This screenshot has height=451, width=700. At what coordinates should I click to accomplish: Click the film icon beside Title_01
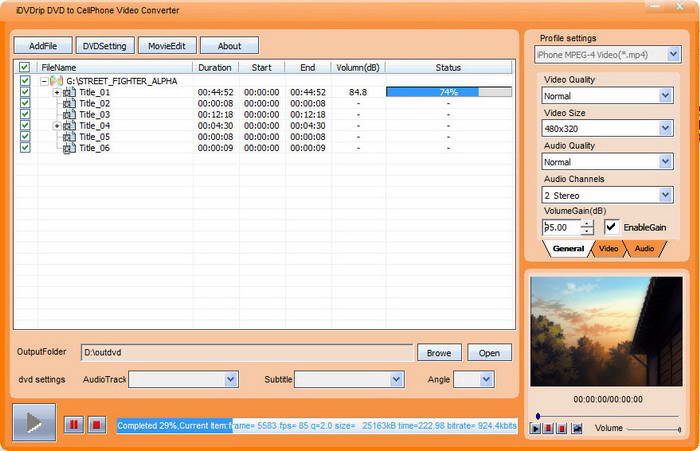(69, 92)
